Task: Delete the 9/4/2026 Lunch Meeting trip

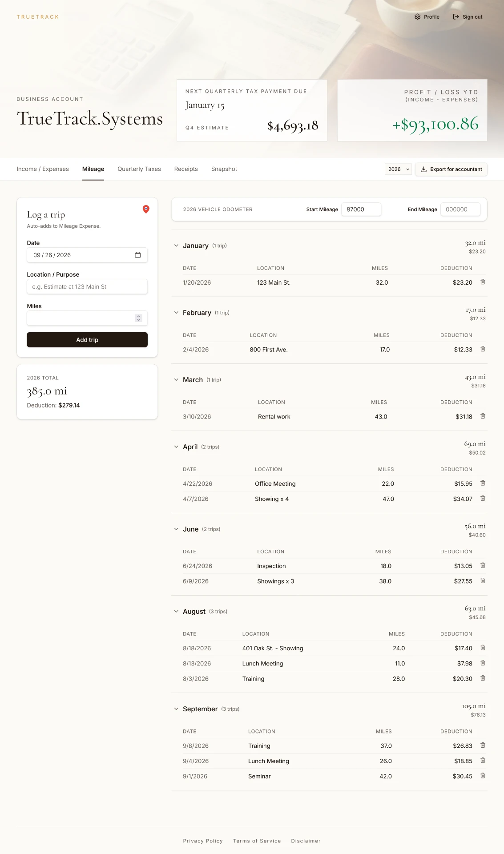Action: pos(483,761)
